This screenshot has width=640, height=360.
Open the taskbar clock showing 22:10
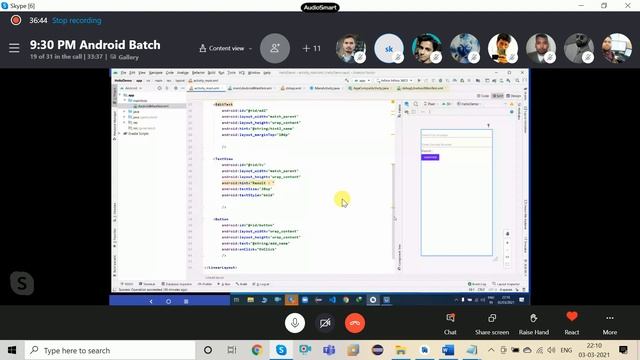point(594,350)
